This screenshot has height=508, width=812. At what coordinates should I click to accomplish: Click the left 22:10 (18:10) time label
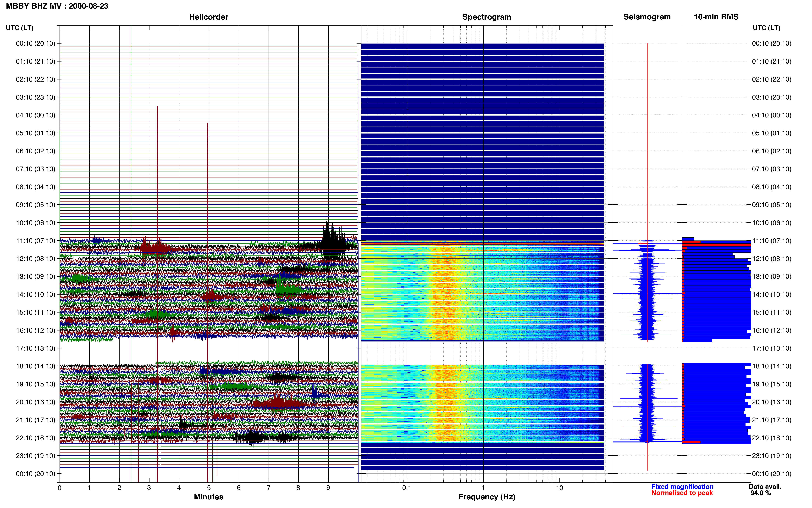(36, 438)
